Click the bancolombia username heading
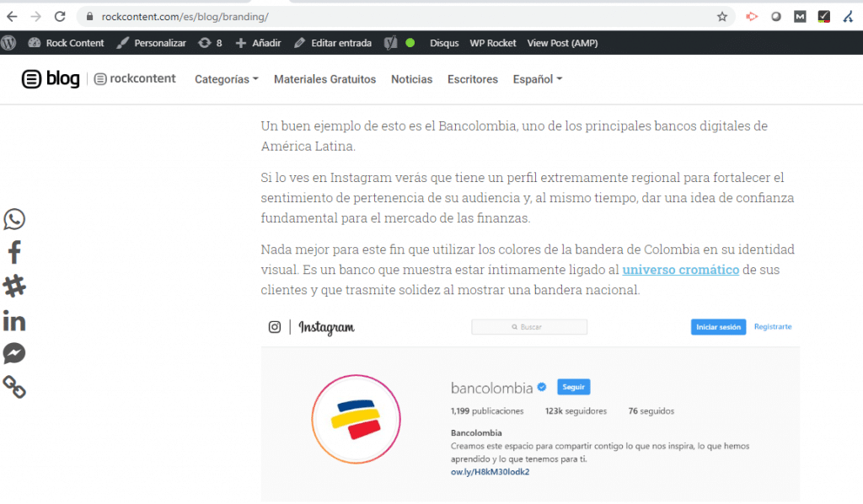The width and height of the screenshot is (863, 504). [491, 388]
